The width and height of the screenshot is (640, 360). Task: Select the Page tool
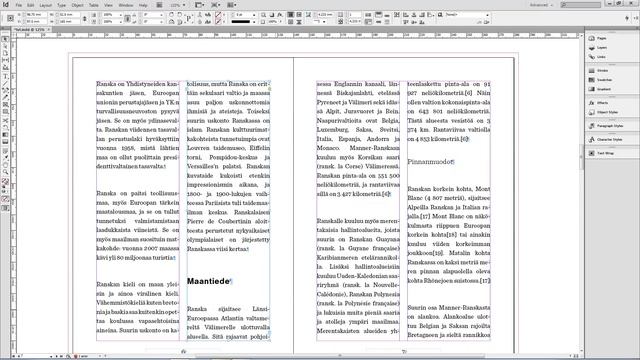5,53
